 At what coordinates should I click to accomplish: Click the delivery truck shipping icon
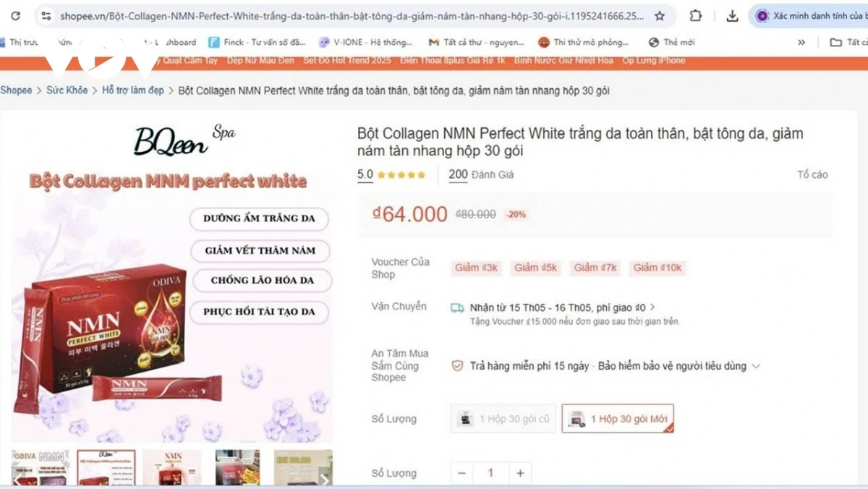click(x=457, y=307)
